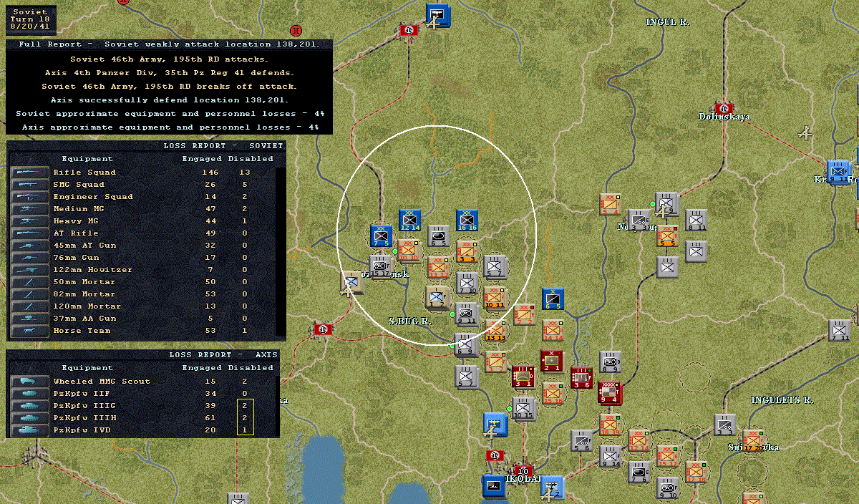This screenshot has width=859, height=504.
Task: Click the Loss Report Axis title
Action: tap(224, 355)
